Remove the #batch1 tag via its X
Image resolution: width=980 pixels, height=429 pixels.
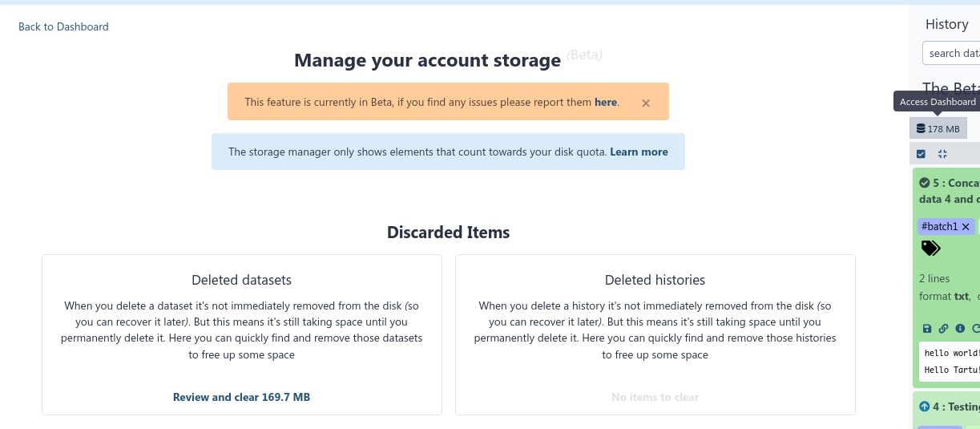coord(966,227)
